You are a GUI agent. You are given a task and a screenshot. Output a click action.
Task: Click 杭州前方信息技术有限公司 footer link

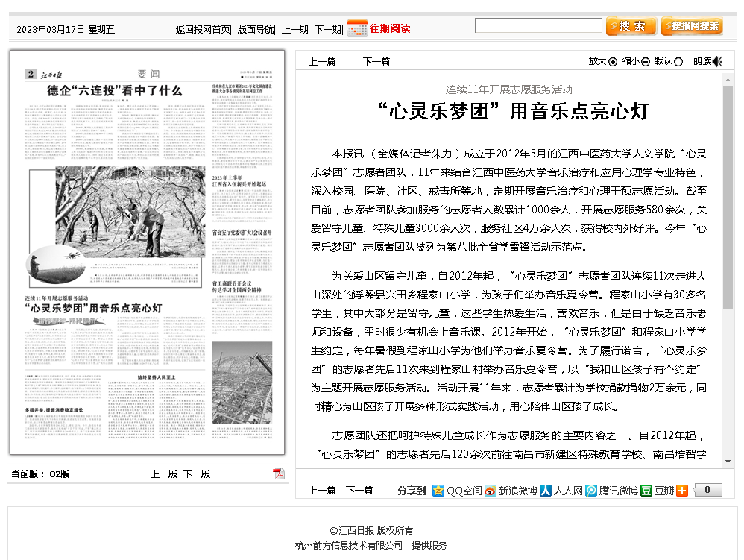coord(349,546)
